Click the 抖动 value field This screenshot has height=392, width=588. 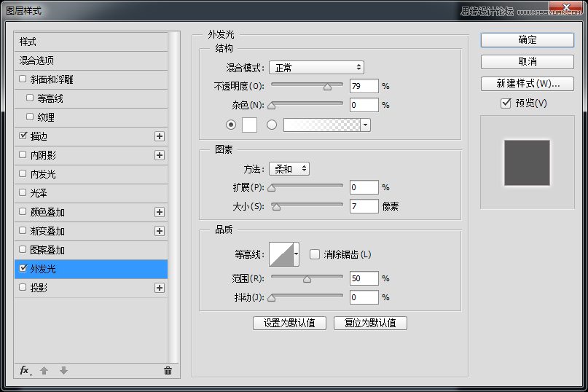364,297
